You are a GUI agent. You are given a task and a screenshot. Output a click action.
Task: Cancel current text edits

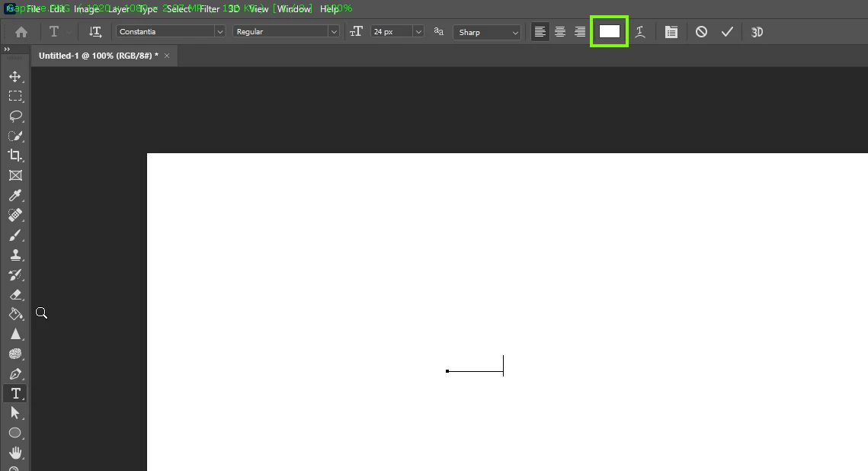[x=701, y=32]
